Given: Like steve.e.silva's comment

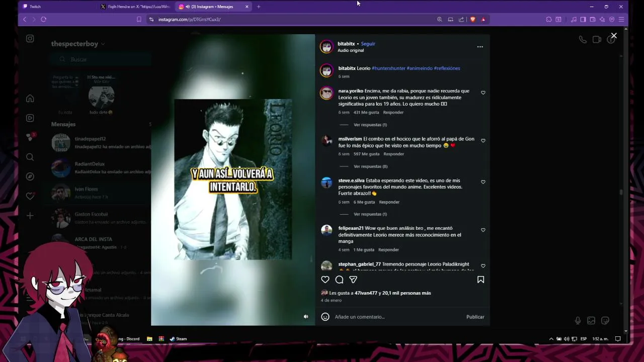Looking at the screenshot, I should point(483,182).
